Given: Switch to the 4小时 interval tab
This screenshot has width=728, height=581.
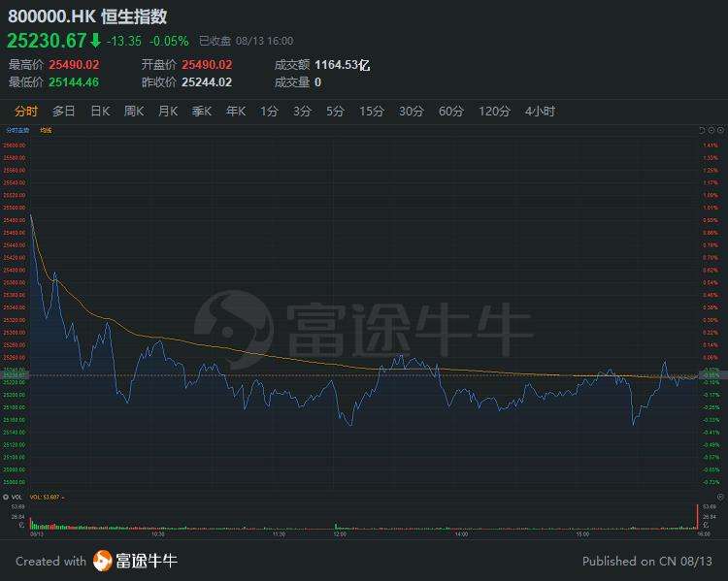Looking at the screenshot, I should [540, 112].
